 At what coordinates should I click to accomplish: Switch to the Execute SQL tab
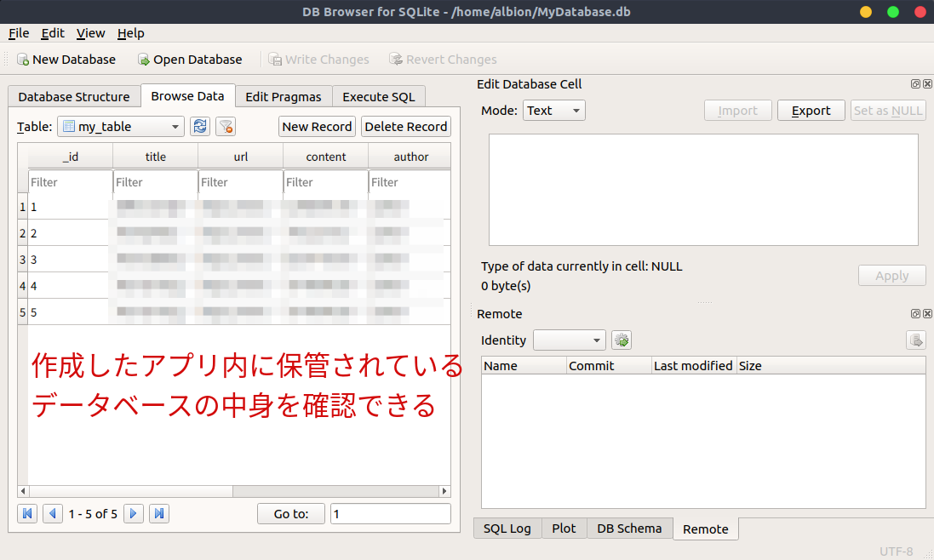(379, 96)
